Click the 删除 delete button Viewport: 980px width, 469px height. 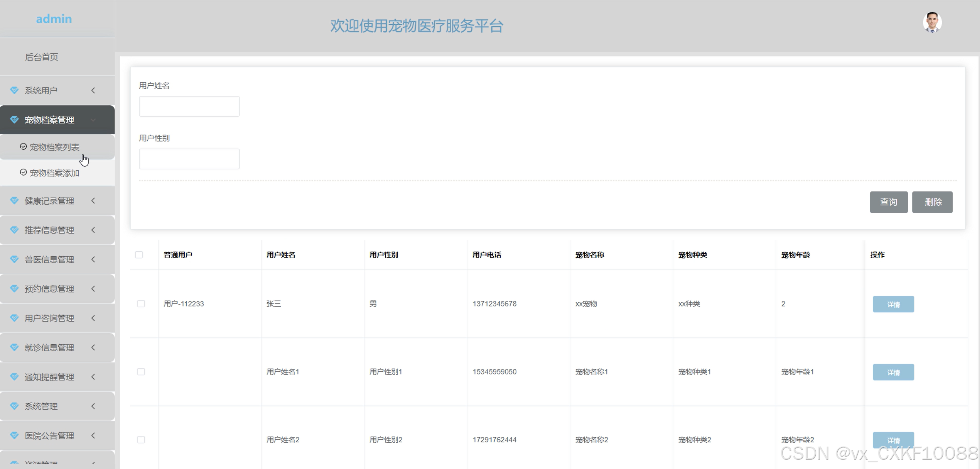[x=932, y=202]
